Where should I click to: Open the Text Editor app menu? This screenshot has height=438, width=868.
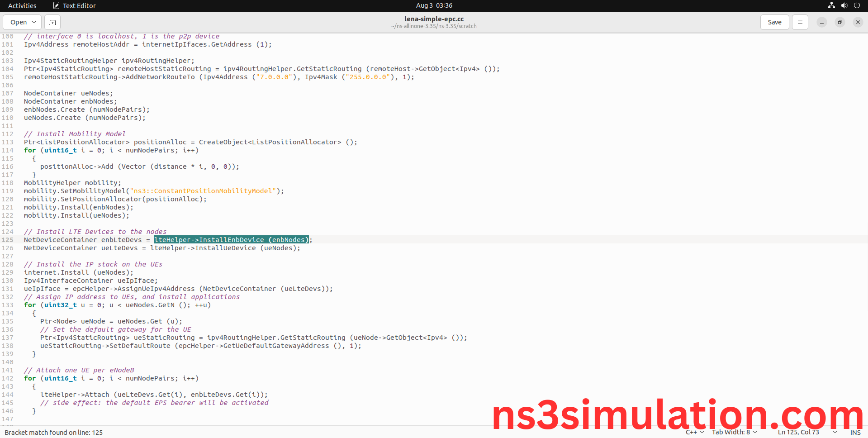tap(75, 5)
